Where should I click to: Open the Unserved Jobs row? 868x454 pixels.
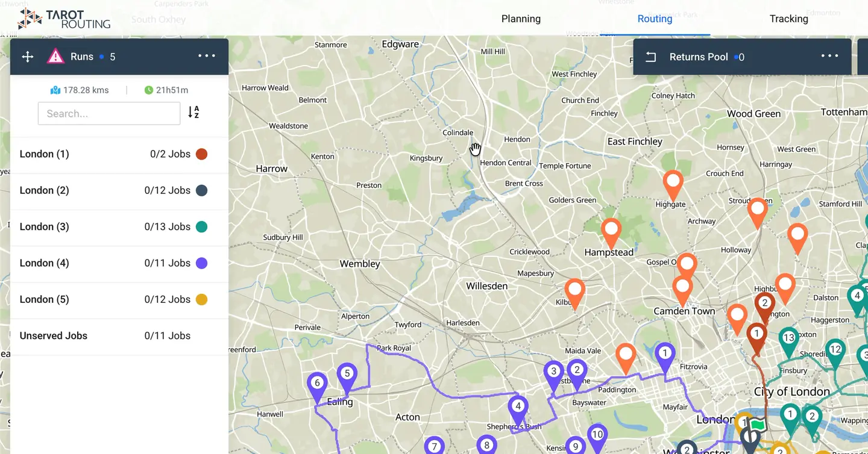(119, 335)
